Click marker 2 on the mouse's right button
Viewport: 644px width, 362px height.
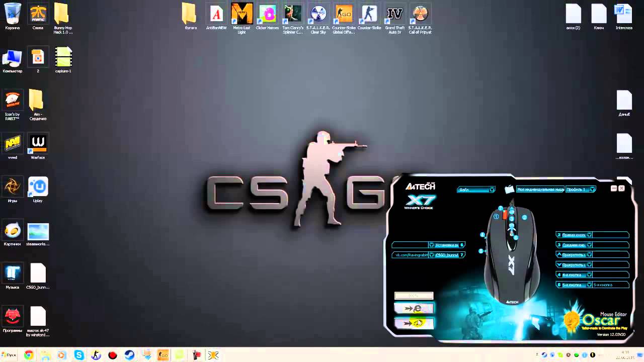click(524, 217)
